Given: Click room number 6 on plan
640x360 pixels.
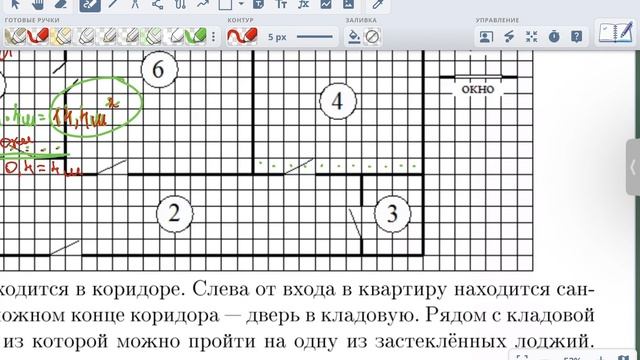Looking at the screenshot, I should (x=159, y=69).
